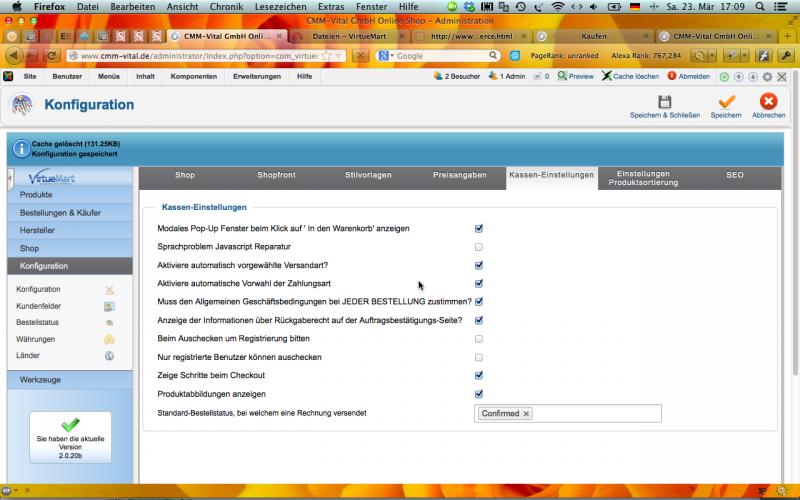The image size is (800, 500).
Task: Uncheck Zeige Schritte beim Checkout
Action: pyautogui.click(x=479, y=376)
